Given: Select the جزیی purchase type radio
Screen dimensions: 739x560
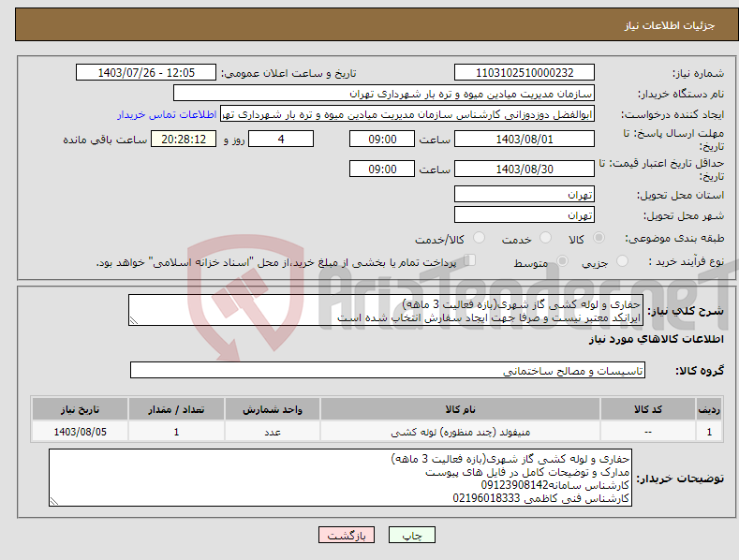Looking at the screenshot, I should click(622, 260).
